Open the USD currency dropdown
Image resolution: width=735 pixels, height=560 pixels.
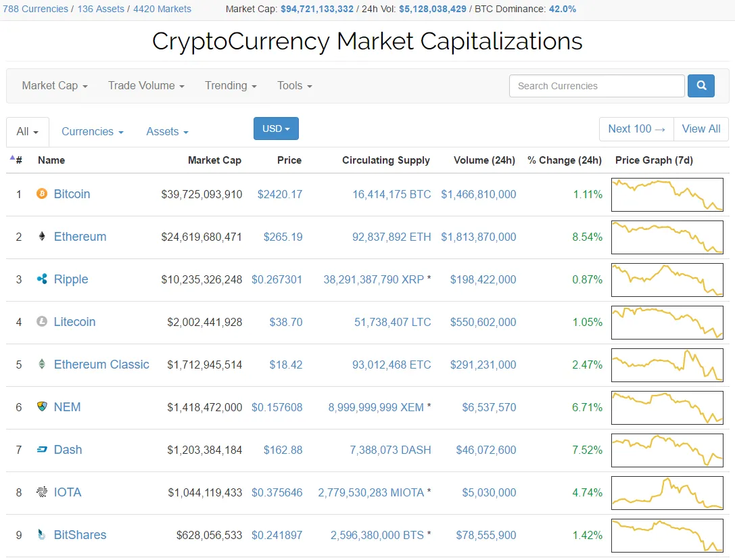(x=276, y=129)
